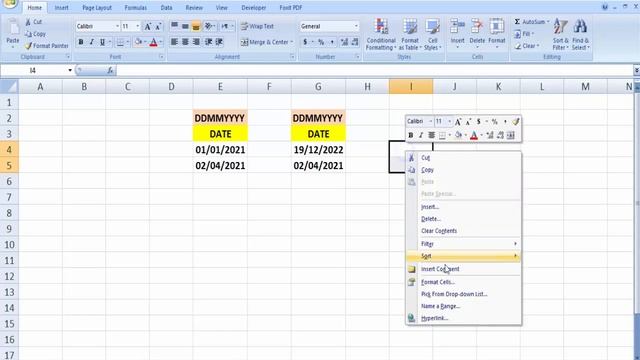Image resolution: width=640 pixels, height=360 pixels.
Task: Apply percent style in ribbon
Action: click(321, 42)
